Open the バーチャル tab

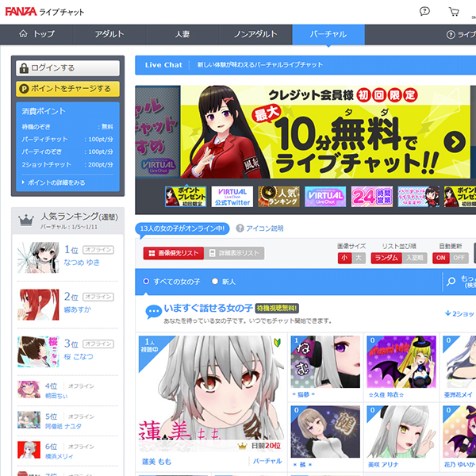328,34
